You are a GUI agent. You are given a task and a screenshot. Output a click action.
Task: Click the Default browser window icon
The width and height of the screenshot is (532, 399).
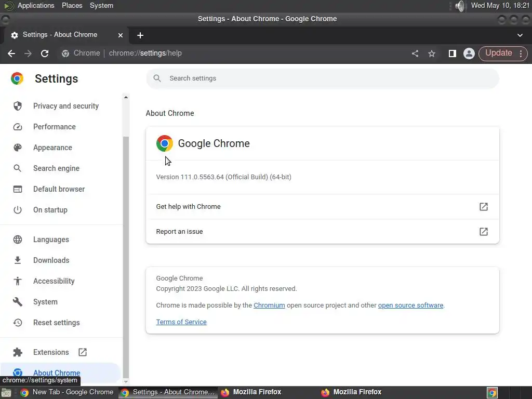point(18,189)
